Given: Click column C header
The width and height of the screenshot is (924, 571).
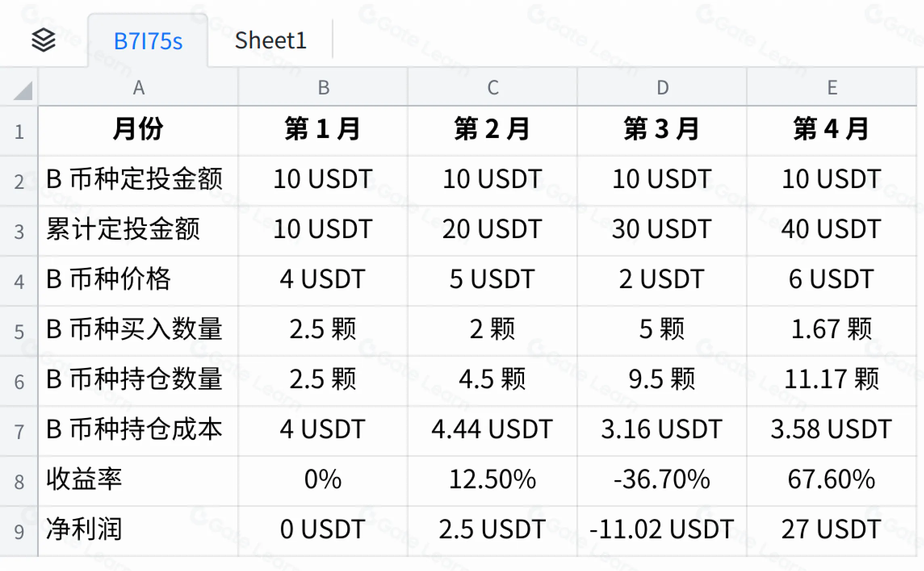Looking at the screenshot, I should point(493,88).
